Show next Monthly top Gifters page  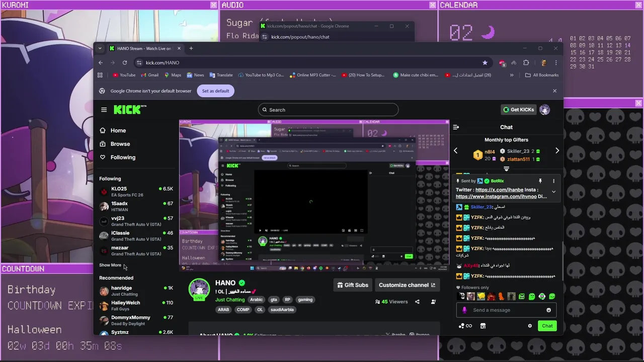557,151
